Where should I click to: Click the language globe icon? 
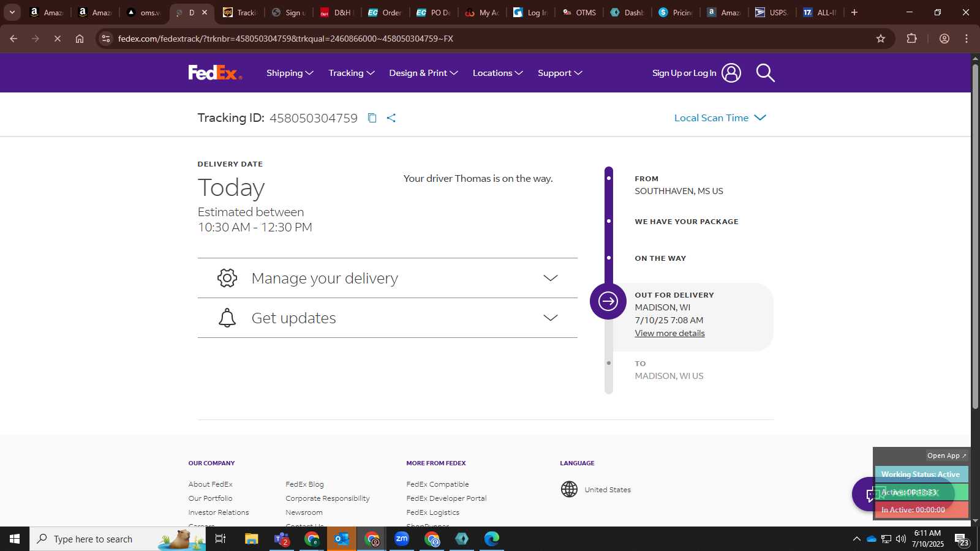[569, 489]
